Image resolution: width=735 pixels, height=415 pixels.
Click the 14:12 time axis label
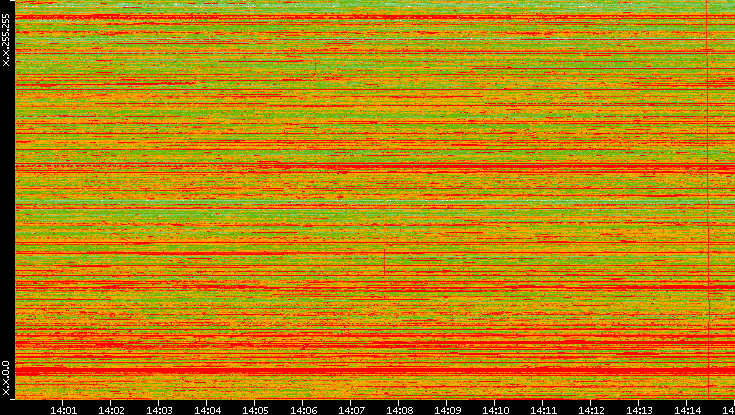click(591, 410)
